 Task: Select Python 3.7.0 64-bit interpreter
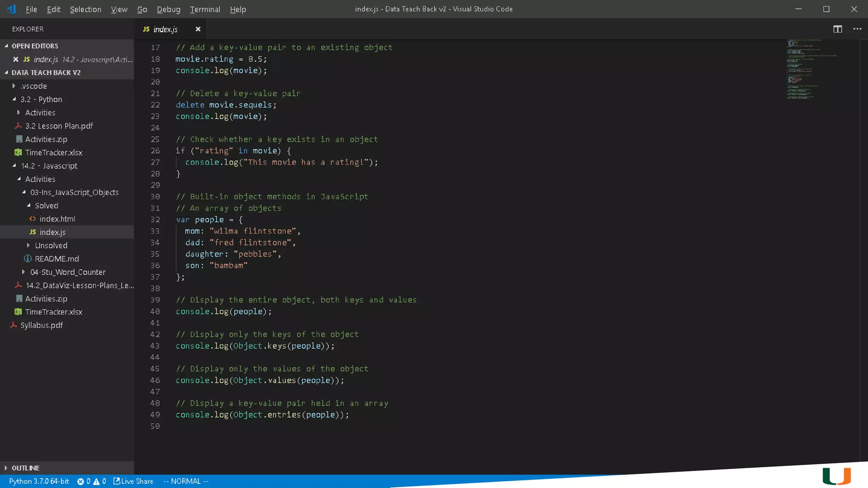39,481
